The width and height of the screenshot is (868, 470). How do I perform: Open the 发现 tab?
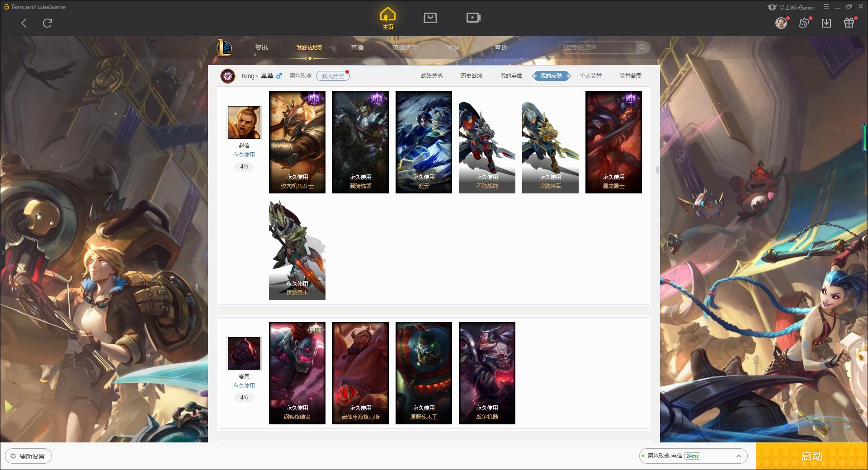tap(453, 47)
